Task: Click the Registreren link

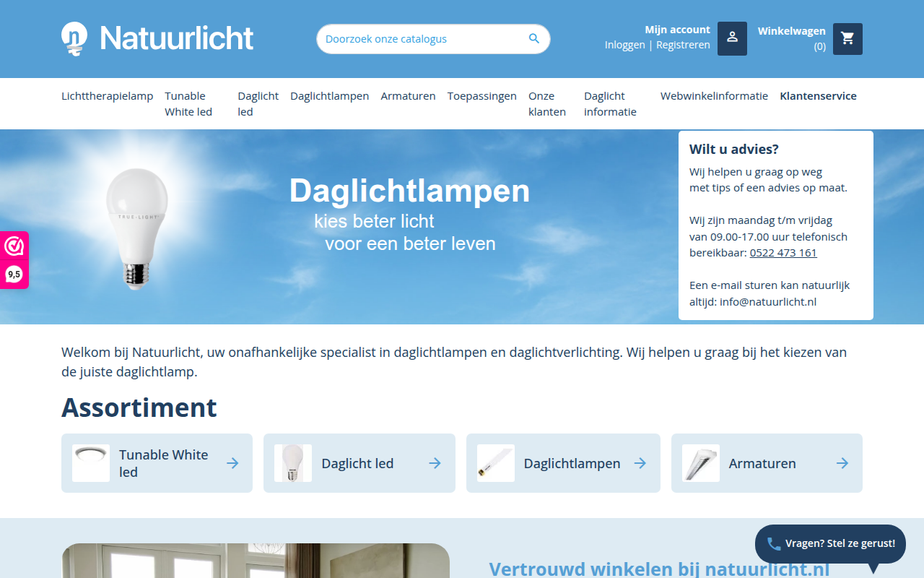Action: click(683, 45)
